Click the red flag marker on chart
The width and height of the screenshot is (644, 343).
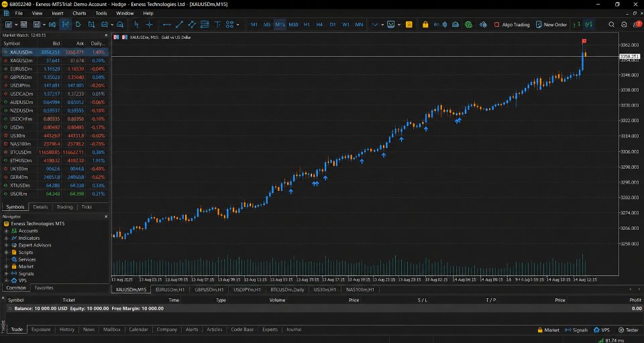[584, 41]
